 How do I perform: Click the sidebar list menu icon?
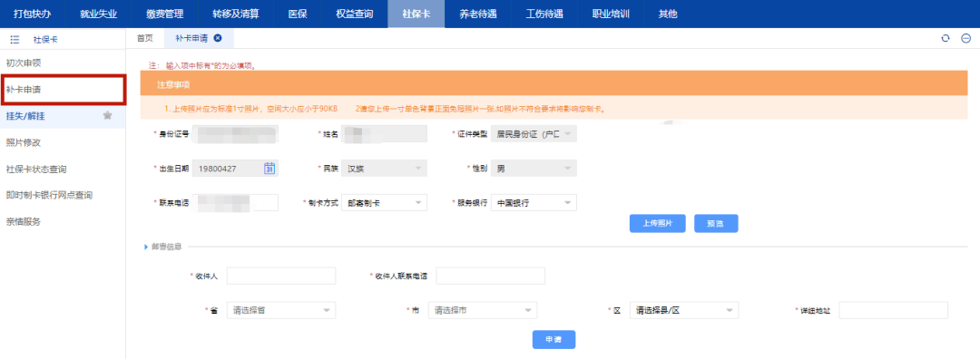tap(15, 39)
